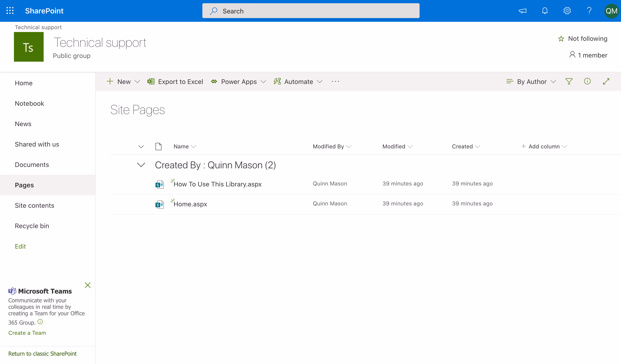Click the Create a Team link

click(x=27, y=333)
